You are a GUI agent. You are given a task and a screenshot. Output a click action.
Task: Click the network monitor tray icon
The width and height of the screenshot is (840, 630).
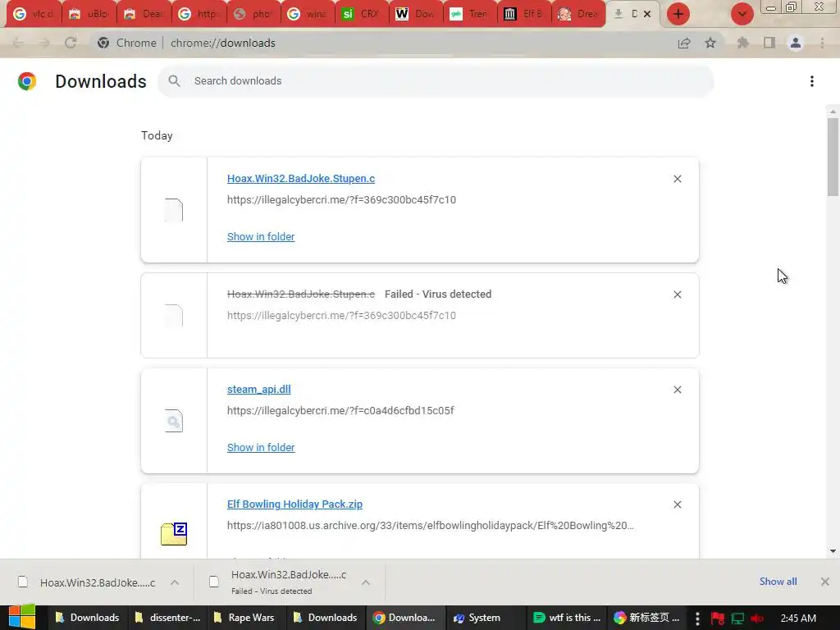[738, 619]
